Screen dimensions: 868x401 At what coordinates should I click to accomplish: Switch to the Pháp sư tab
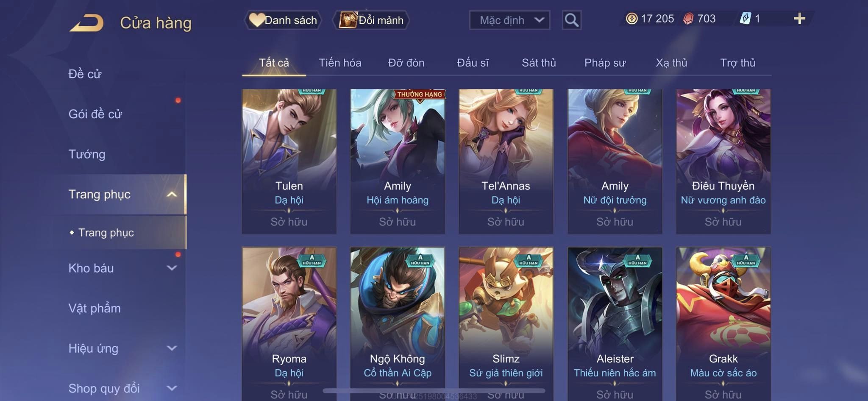[x=605, y=63]
